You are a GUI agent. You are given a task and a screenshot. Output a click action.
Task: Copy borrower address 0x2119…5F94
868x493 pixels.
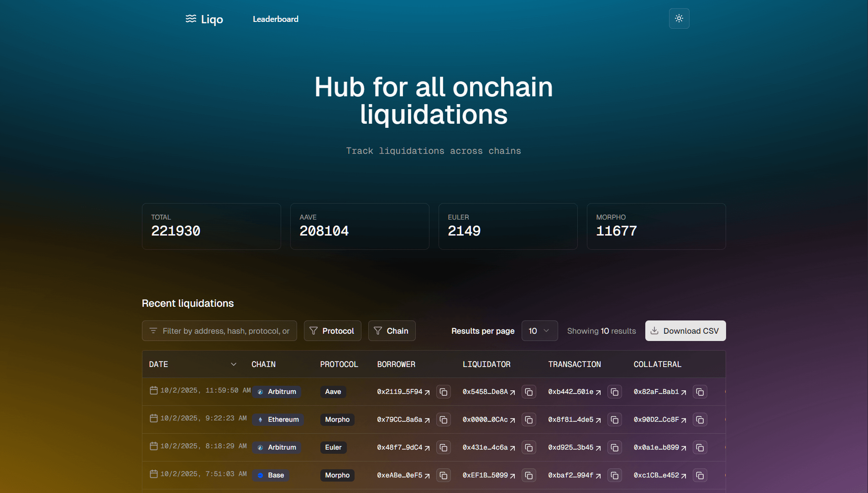click(x=443, y=392)
